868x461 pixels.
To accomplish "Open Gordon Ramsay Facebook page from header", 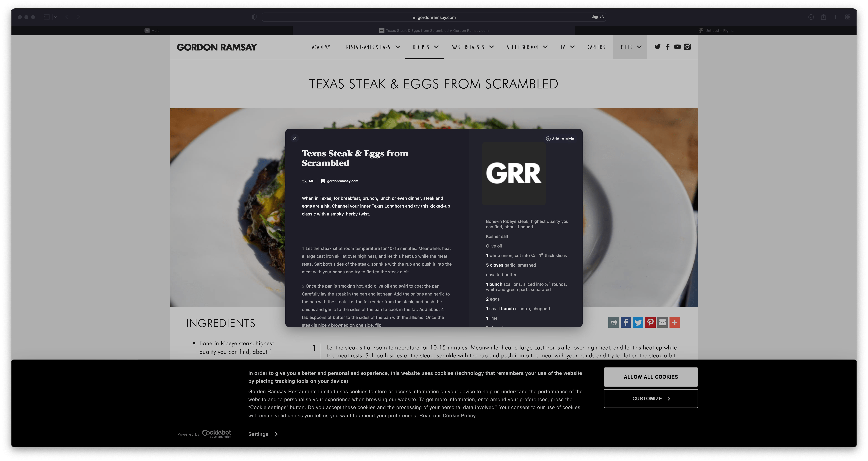I will [x=667, y=47].
